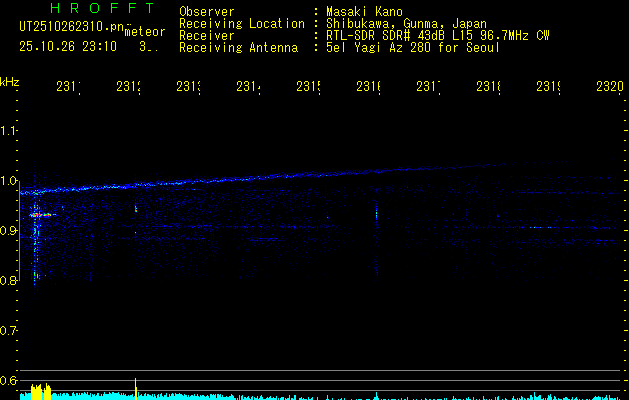629x400 pixels.
Task: Click the 'Receiving Location' label
Action: click(242, 24)
